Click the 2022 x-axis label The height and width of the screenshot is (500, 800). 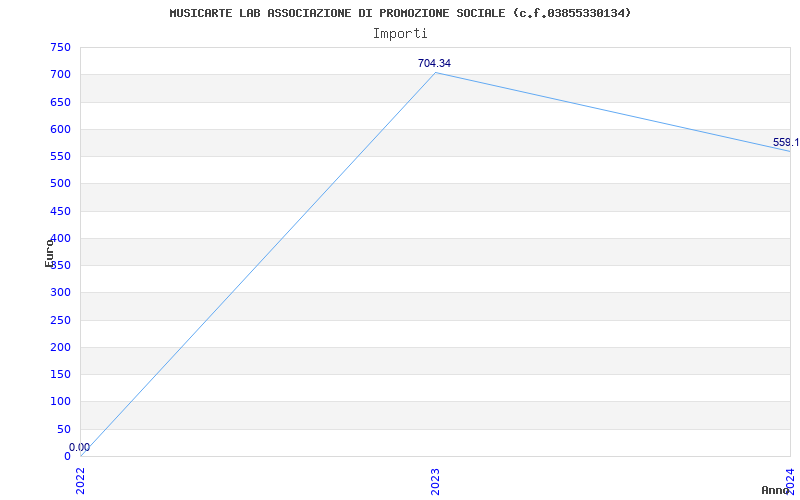pos(81,481)
